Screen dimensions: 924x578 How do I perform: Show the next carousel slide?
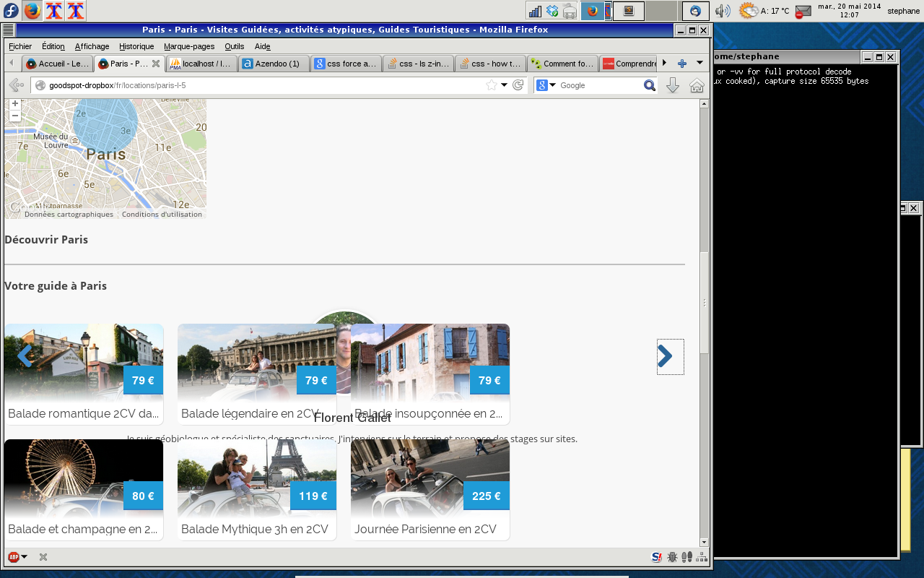point(670,356)
